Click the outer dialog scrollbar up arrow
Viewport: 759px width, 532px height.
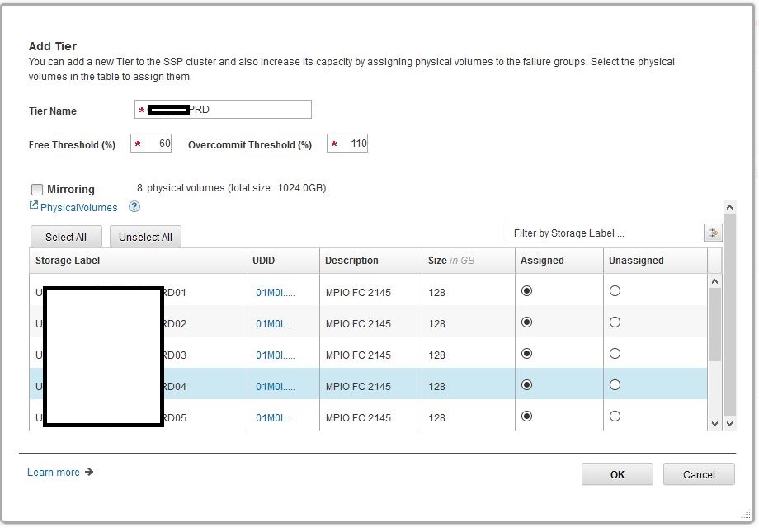(x=729, y=206)
